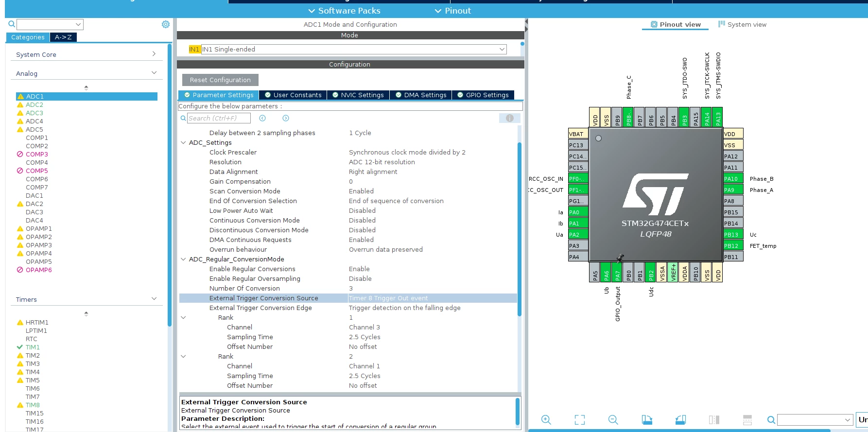Collapse the ADC_Settings section
This screenshot has width=868, height=432.
pos(183,142)
